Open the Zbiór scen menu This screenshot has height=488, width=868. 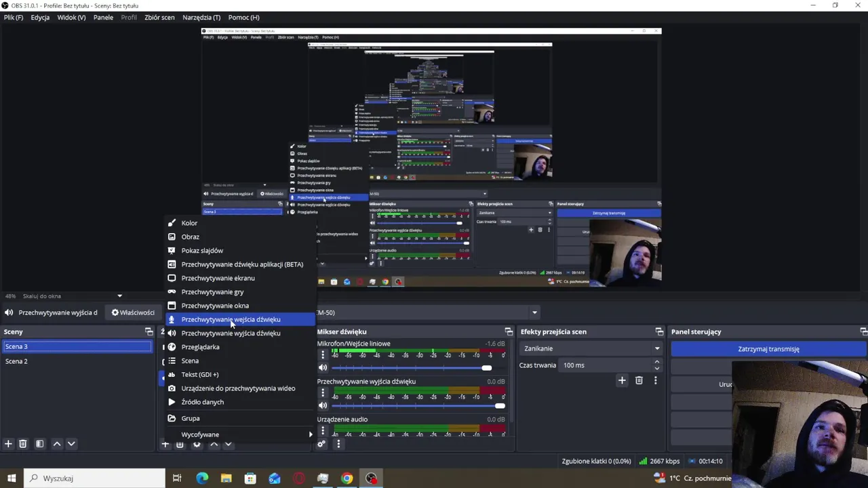coord(159,18)
